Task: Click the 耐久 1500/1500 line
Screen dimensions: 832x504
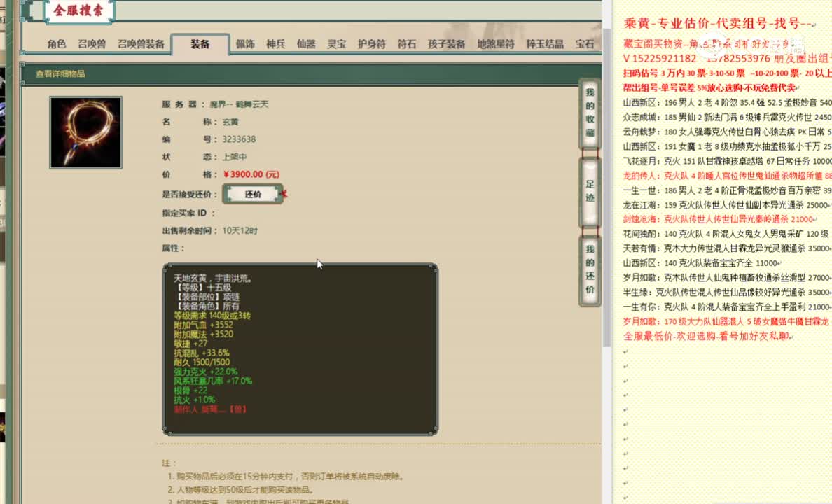Action: click(202, 363)
